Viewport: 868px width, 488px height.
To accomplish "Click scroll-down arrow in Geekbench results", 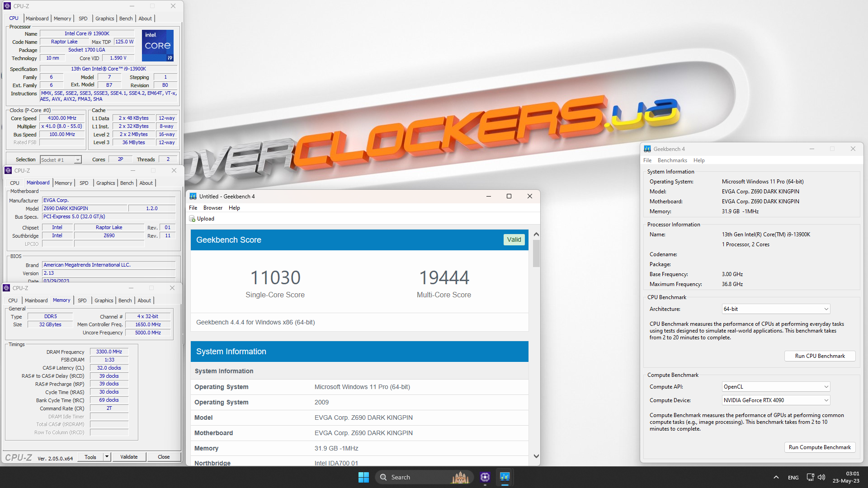I will (536, 456).
